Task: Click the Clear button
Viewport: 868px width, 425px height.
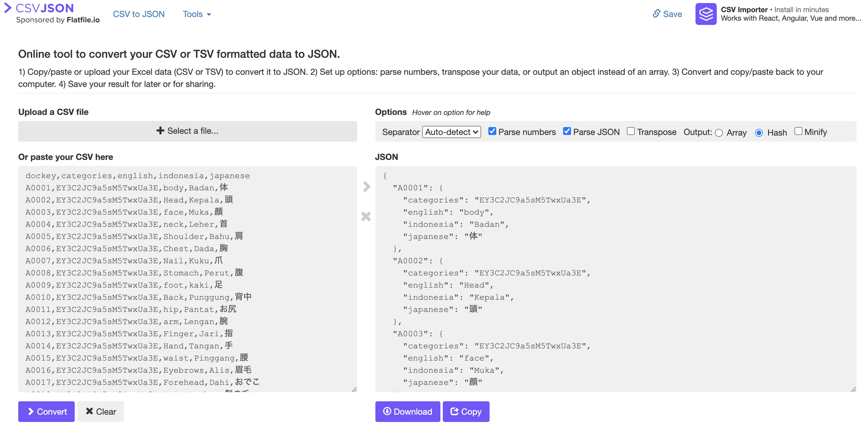Action: click(101, 412)
